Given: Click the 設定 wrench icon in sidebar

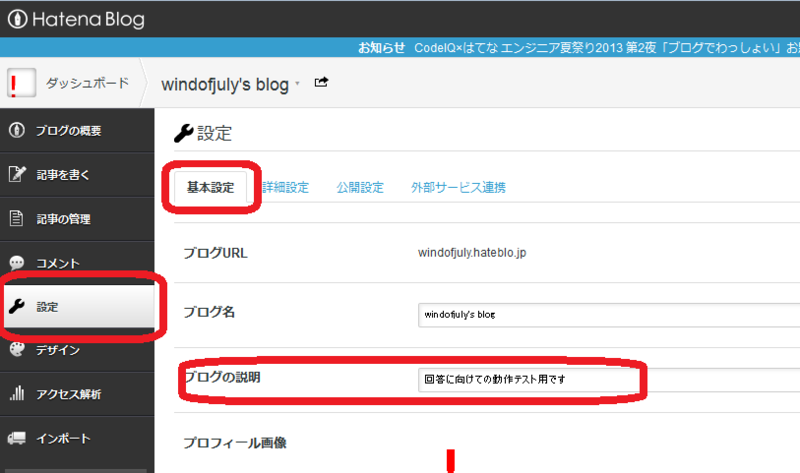Looking at the screenshot, I should tap(17, 306).
